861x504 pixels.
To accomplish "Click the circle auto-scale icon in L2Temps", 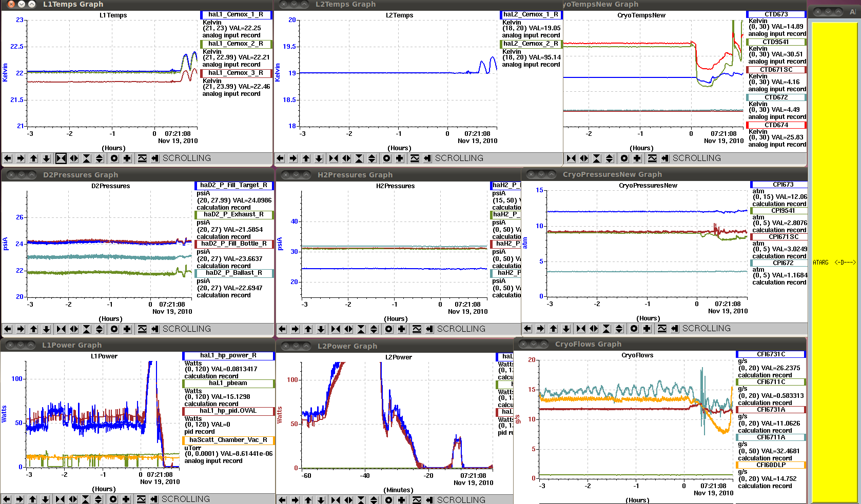I will click(386, 158).
